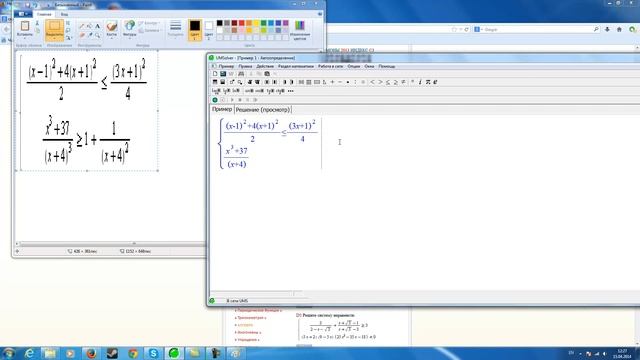Screen dimensions: 640x360
Task: Select the Magnifier tool in Paint
Action: pos(98,35)
